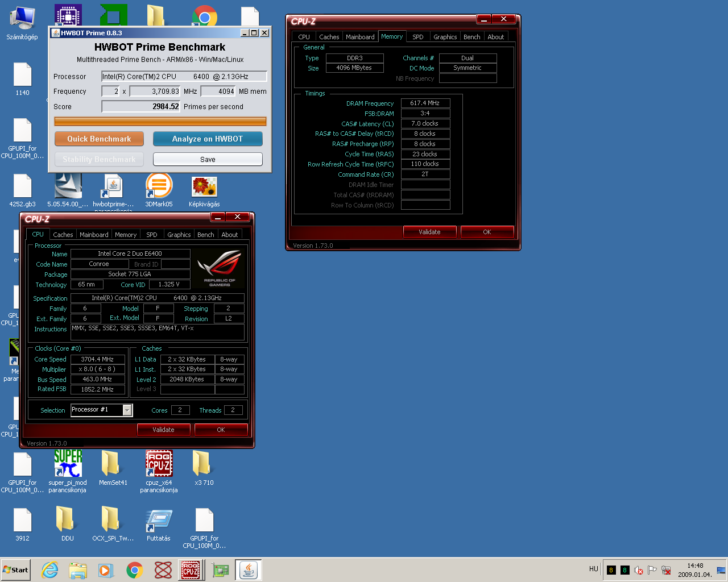
Task: Select the 3912 file icon
Action: click(x=22, y=523)
